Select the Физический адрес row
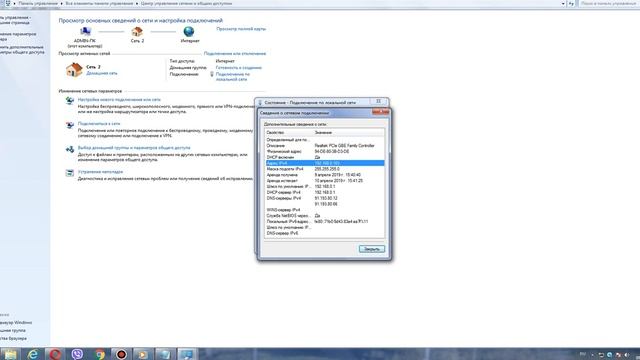640x360 pixels. 324,151
